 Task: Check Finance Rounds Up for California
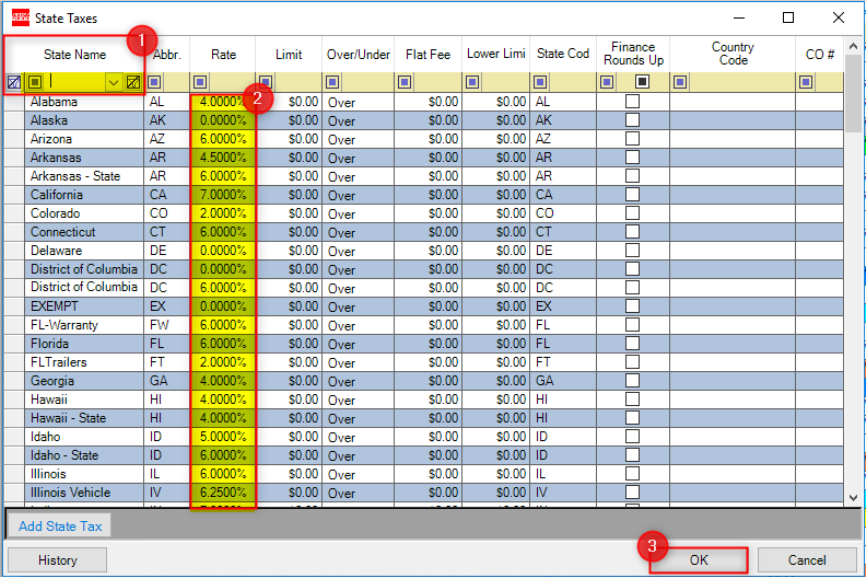pyautogui.click(x=632, y=194)
